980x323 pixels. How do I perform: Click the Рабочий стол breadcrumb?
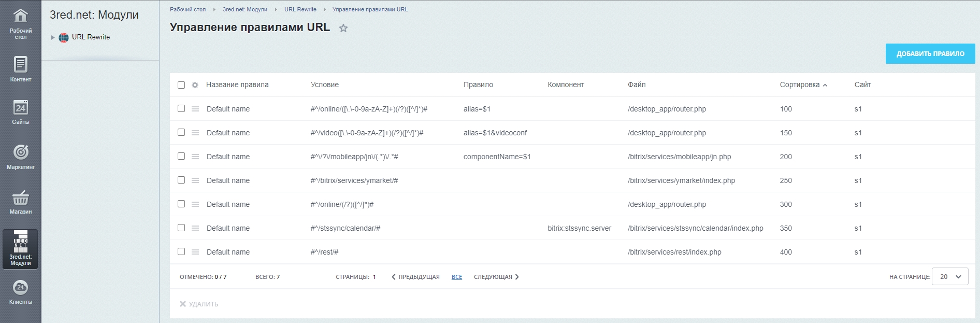tap(188, 9)
